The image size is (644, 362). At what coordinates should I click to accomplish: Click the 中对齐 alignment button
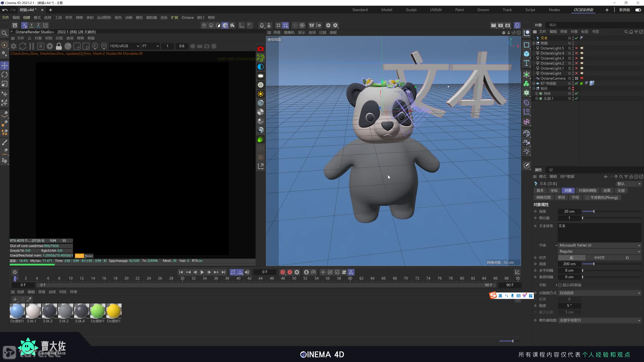coord(599,258)
